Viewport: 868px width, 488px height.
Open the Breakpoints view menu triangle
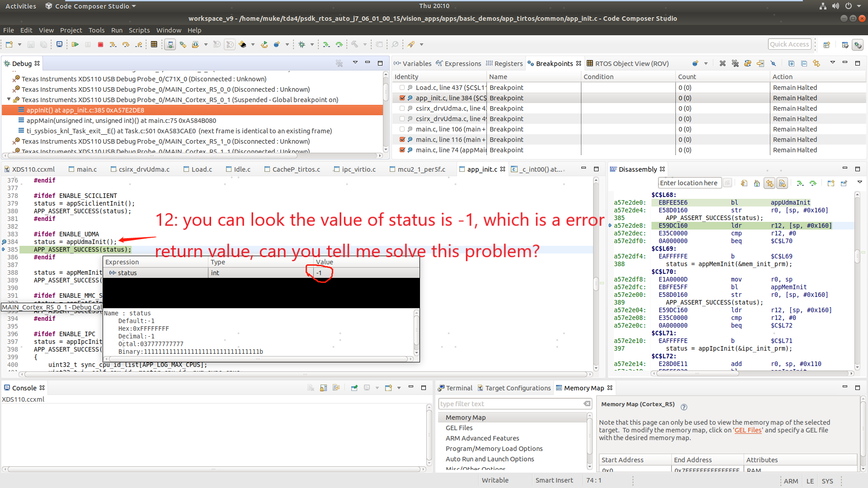click(832, 62)
